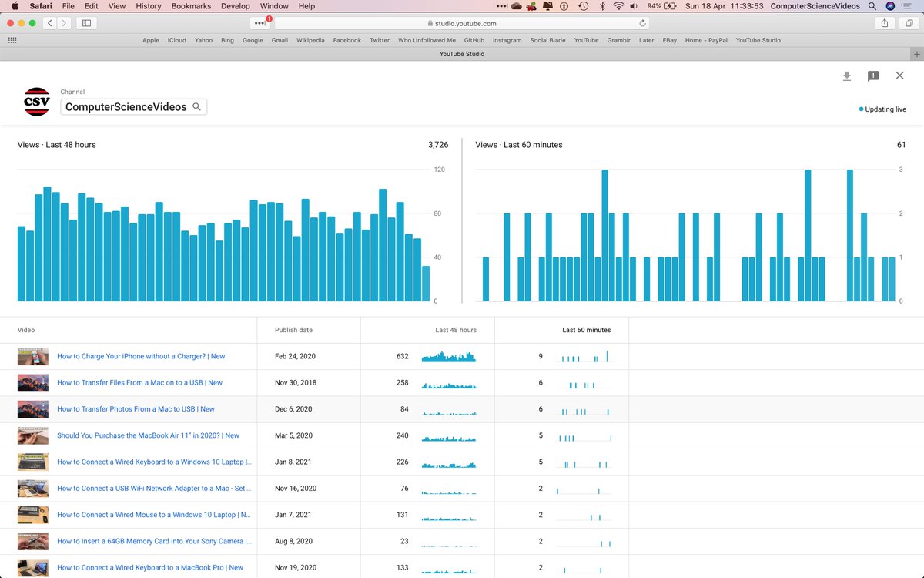Click the Views · Last 48 hours heading
This screenshot has width=924, height=578.
pos(57,145)
